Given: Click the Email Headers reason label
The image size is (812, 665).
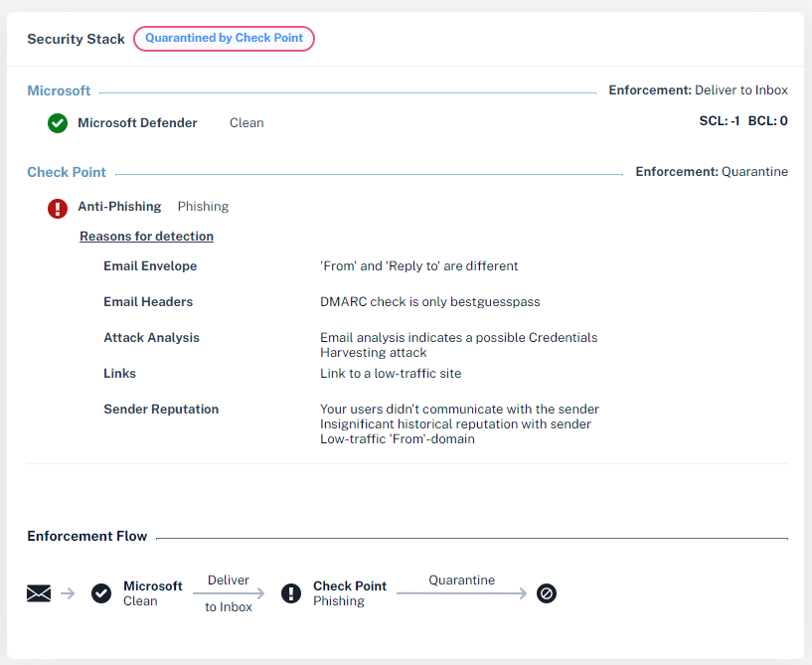Looking at the screenshot, I should 148,301.
